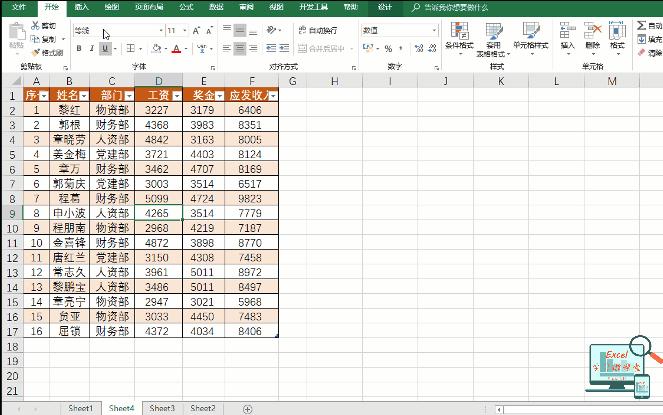Open Cell Styles gallery
This screenshot has width=663, height=415.
(531, 38)
